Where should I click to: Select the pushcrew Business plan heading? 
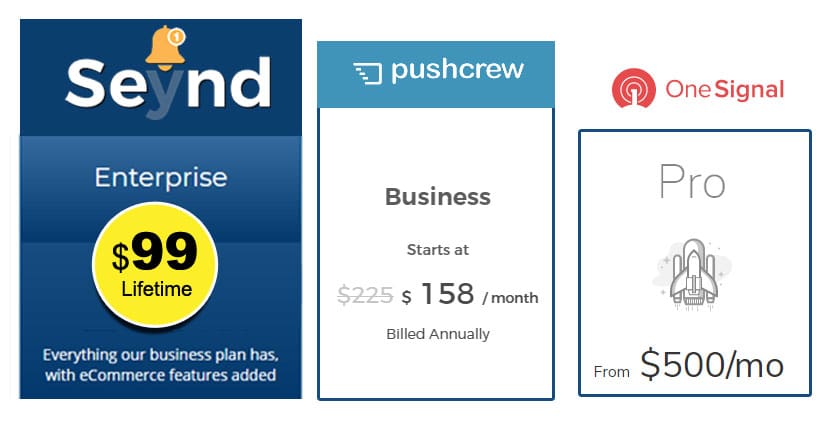[x=438, y=196]
